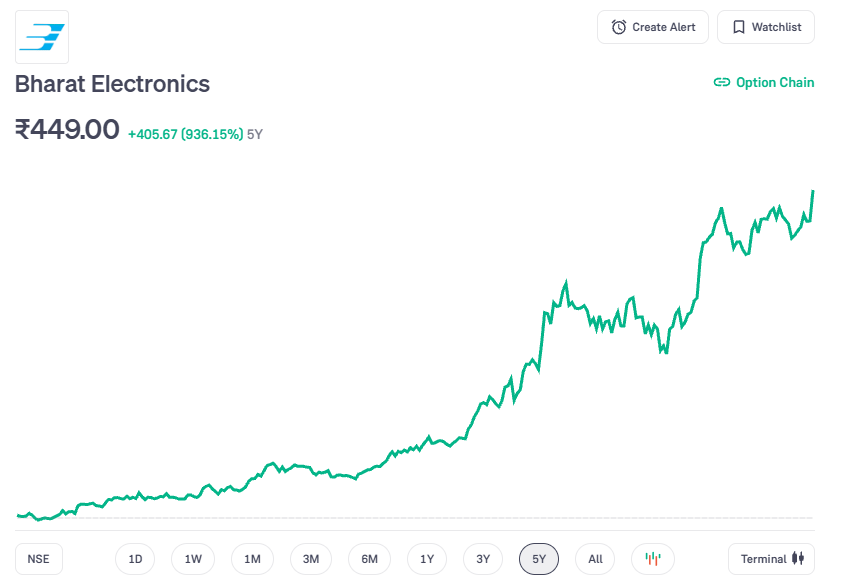Select the 1D time range
This screenshot has height=587, width=845.
(x=135, y=559)
